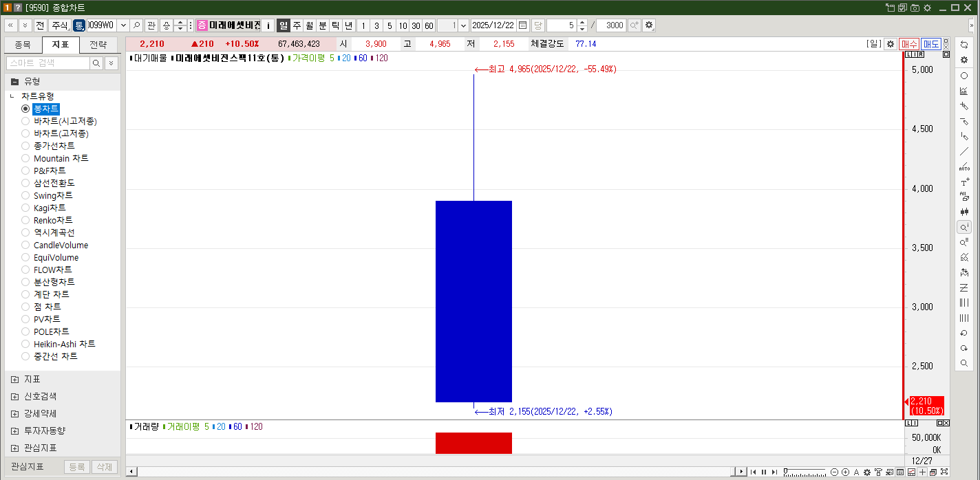This screenshot has width=980, height=480.
Task: Click the magnifier tool at right toolbar bottom
Action: click(x=964, y=363)
